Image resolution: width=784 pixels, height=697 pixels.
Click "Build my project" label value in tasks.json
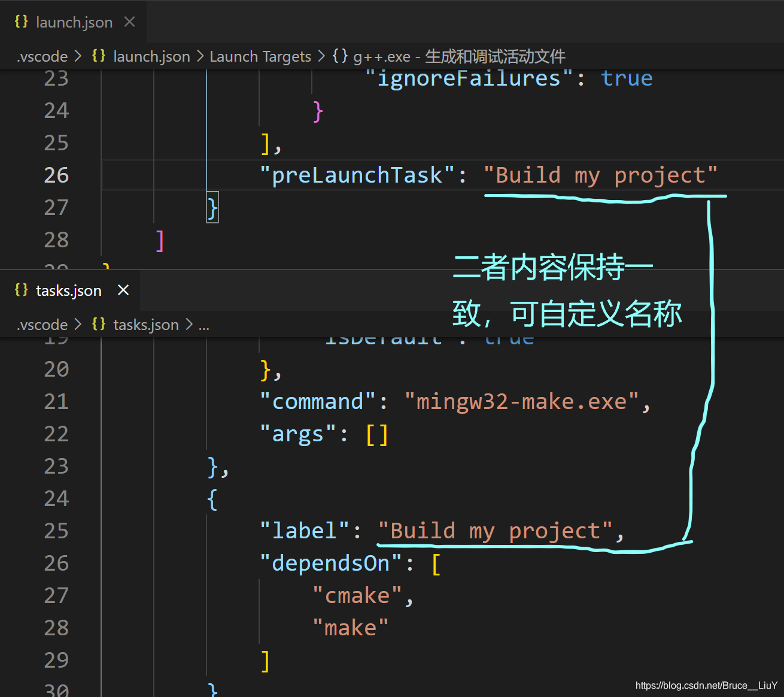(x=495, y=531)
